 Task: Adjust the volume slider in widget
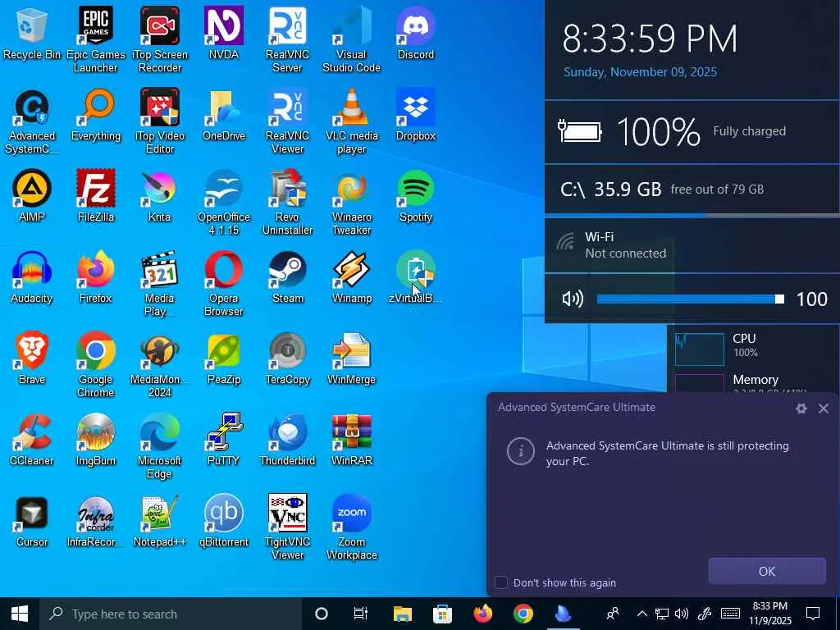(x=691, y=299)
